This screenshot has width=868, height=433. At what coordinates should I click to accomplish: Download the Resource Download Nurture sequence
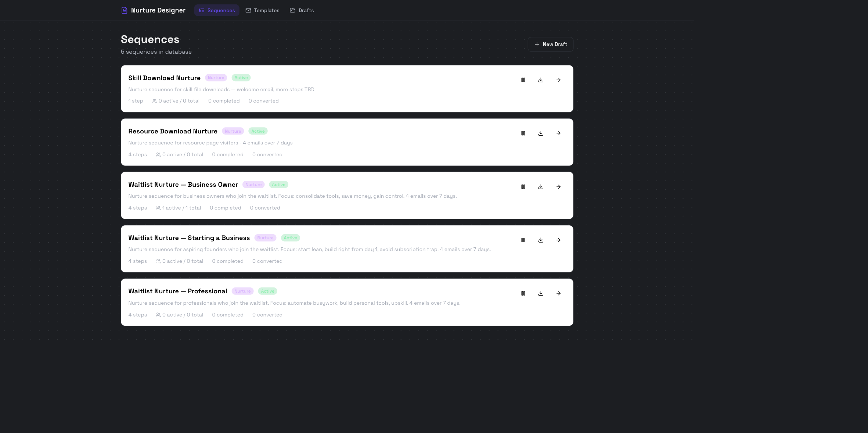541,133
